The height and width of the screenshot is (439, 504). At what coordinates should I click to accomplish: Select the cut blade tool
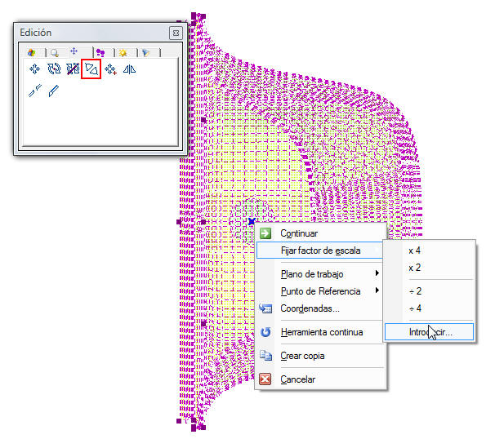(x=54, y=91)
